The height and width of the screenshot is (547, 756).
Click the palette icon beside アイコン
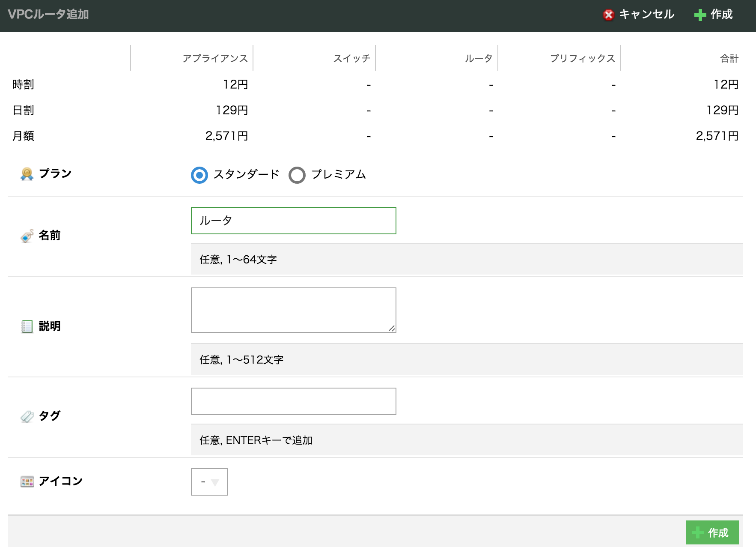point(27,481)
